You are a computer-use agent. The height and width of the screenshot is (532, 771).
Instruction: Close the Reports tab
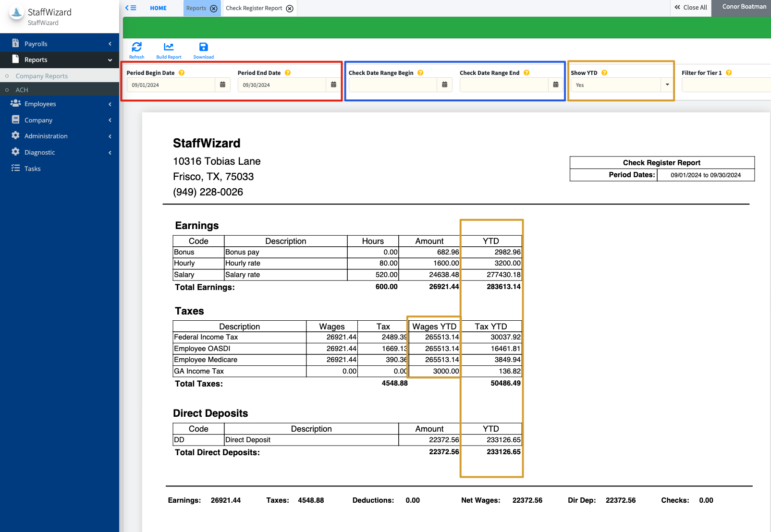214,9
